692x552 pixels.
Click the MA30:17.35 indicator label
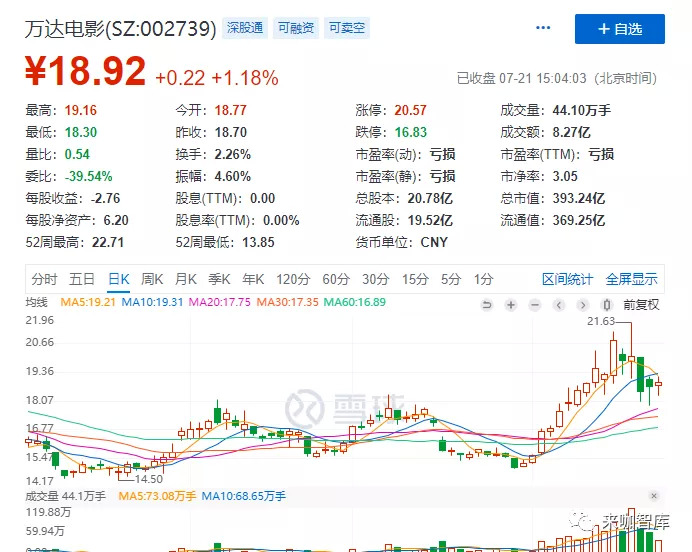(x=288, y=302)
